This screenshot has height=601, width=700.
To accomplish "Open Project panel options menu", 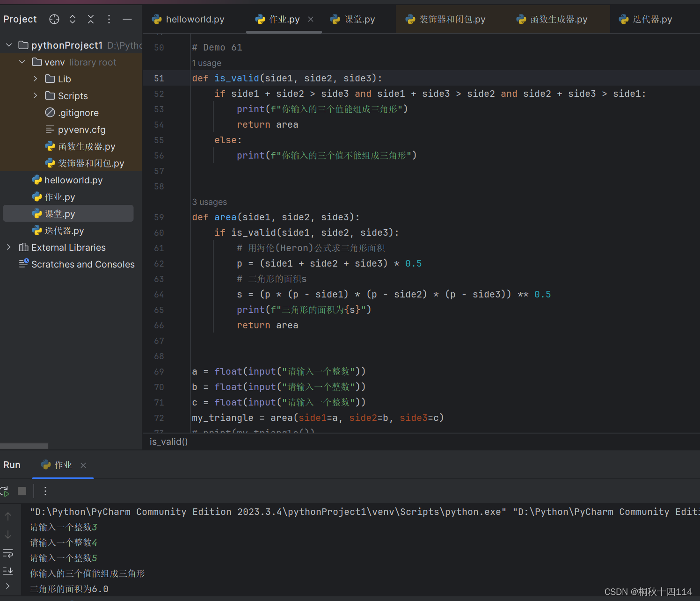I will click(x=109, y=19).
